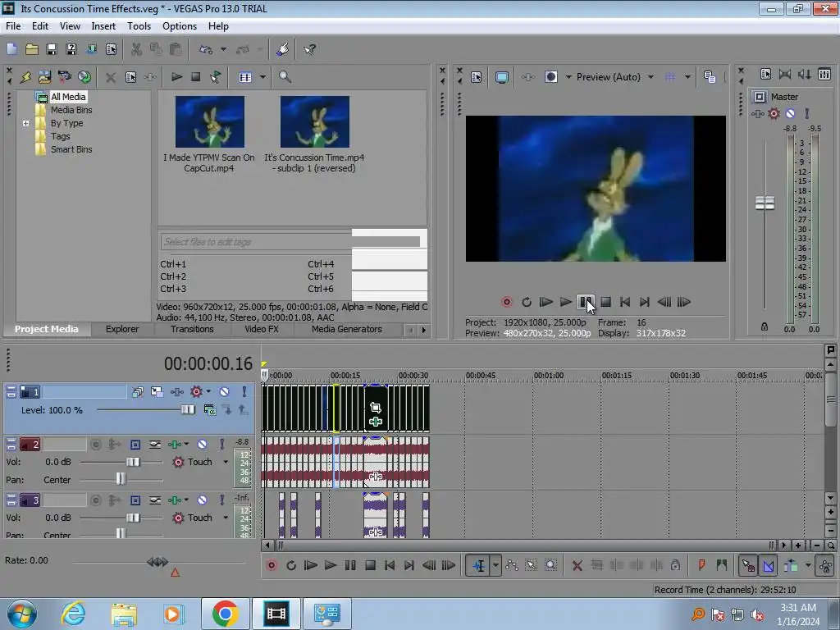Open a project with the Open folder icon
Image resolution: width=840 pixels, height=630 pixels.
click(32, 49)
